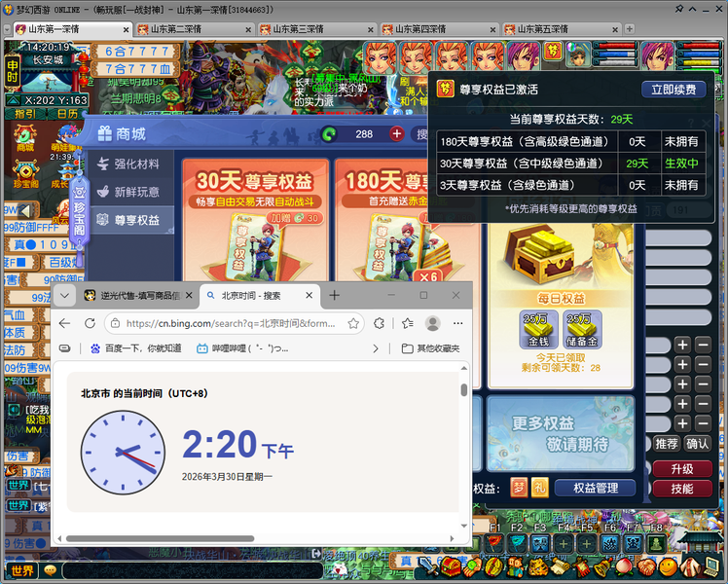Toggle favorite star in browser address bar
The image size is (728, 584).
(353, 323)
